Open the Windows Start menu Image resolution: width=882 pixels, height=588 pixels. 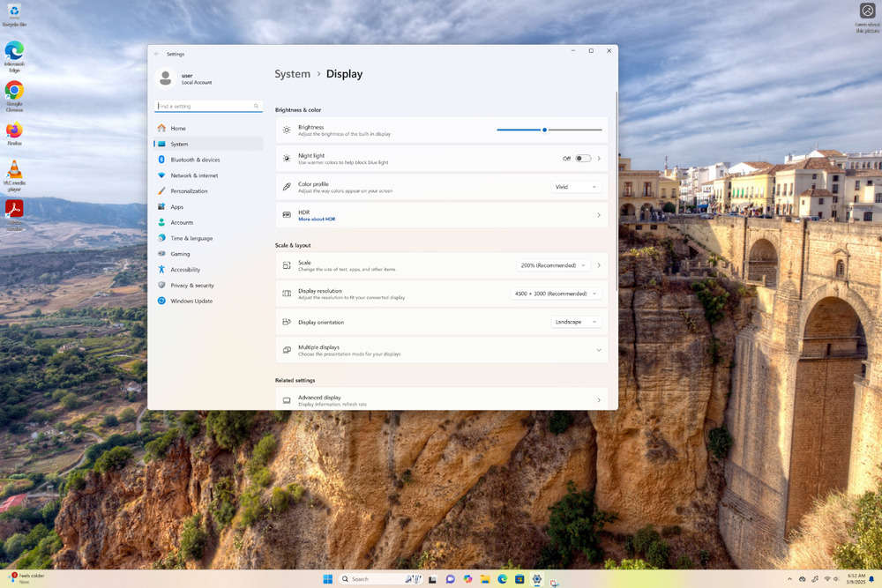tap(328, 579)
